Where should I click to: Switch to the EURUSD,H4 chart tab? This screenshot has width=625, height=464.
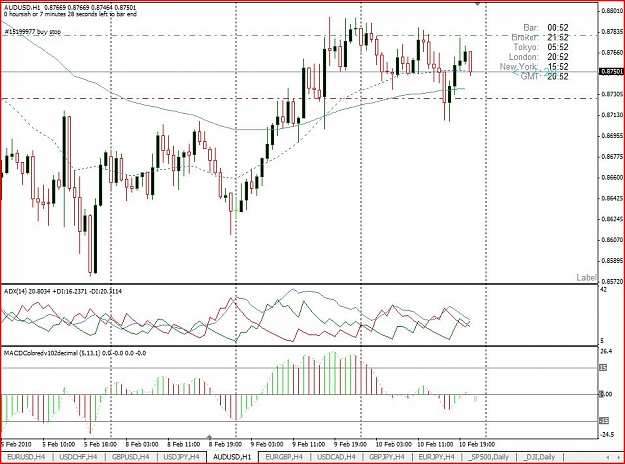(x=26, y=457)
